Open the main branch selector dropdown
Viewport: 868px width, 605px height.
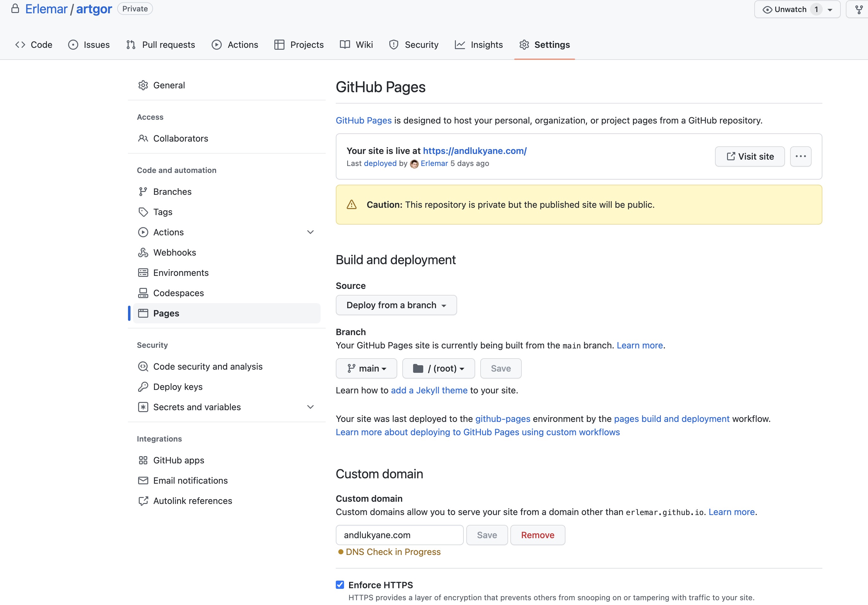pos(366,368)
